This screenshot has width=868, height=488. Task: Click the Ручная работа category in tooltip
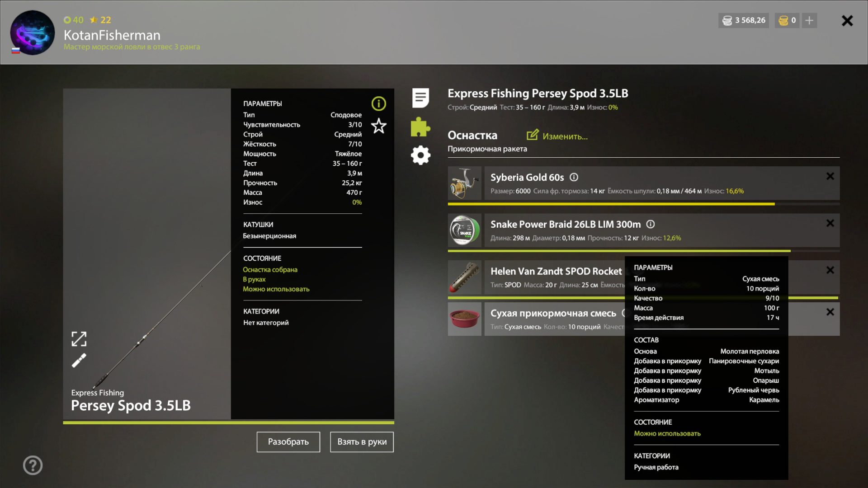[656, 467]
